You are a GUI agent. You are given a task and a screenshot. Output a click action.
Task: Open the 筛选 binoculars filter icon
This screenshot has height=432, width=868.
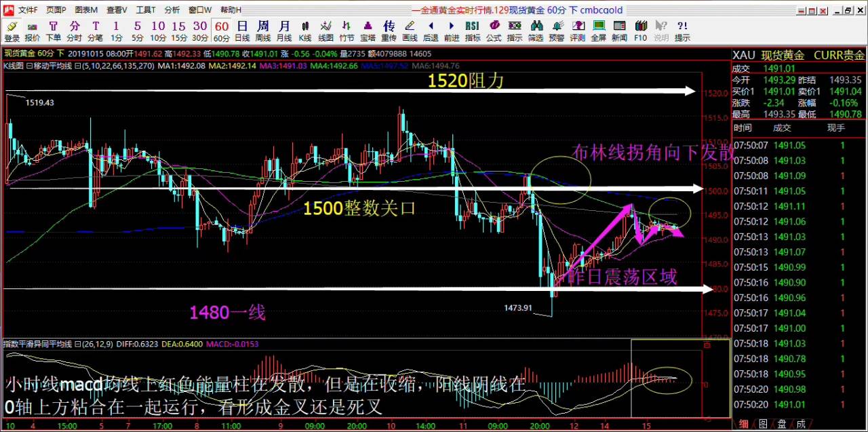tap(536, 31)
